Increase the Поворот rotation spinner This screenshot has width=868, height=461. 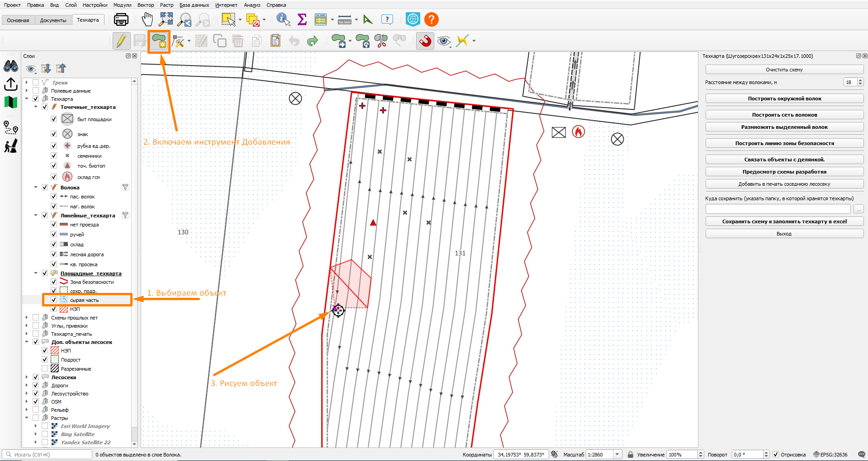point(766,452)
